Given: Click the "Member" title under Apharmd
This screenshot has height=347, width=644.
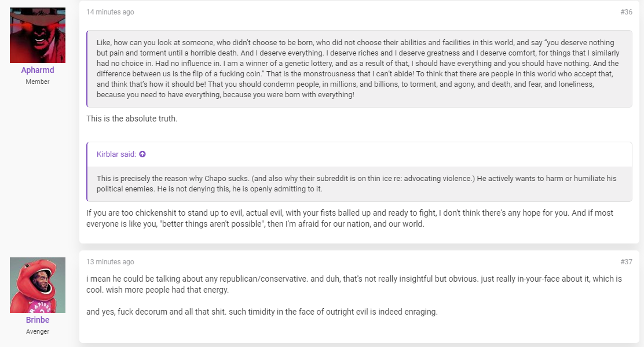Looking at the screenshot, I should (x=38, y=82).
